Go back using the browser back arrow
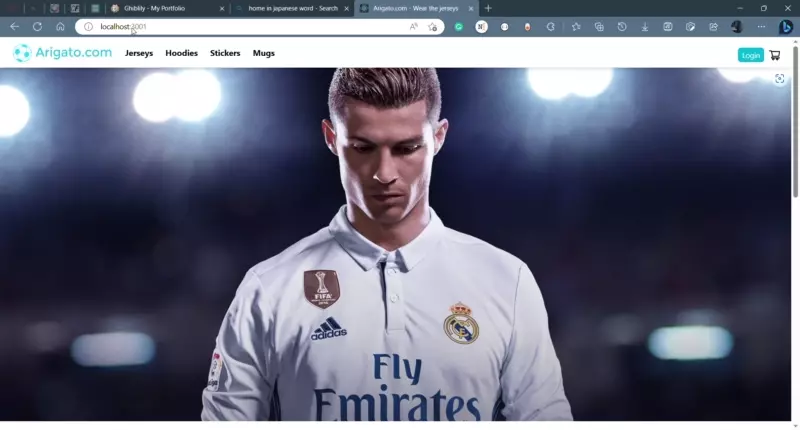 14,27
